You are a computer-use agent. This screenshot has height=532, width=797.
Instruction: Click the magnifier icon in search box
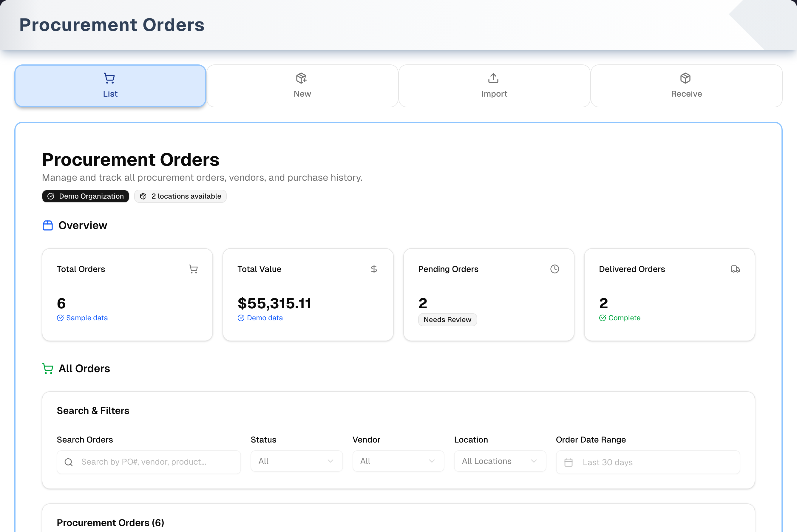pos(69,462)
